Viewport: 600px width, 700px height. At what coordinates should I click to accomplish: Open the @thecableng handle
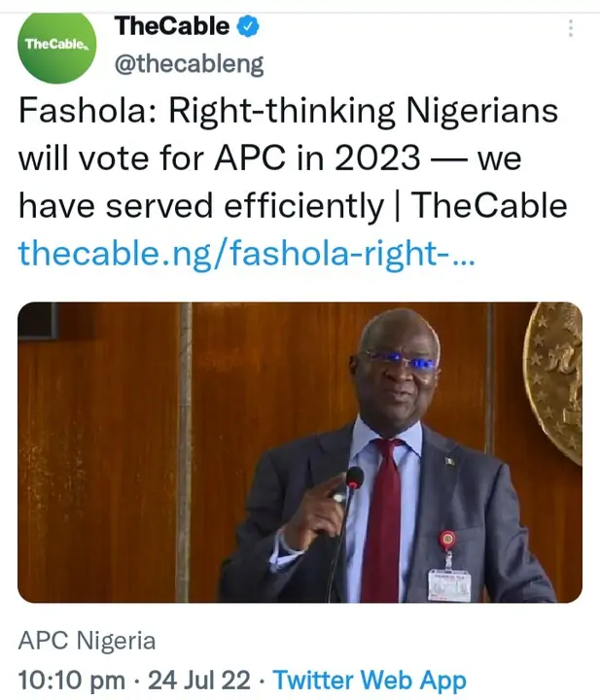[x=189, y=65]
